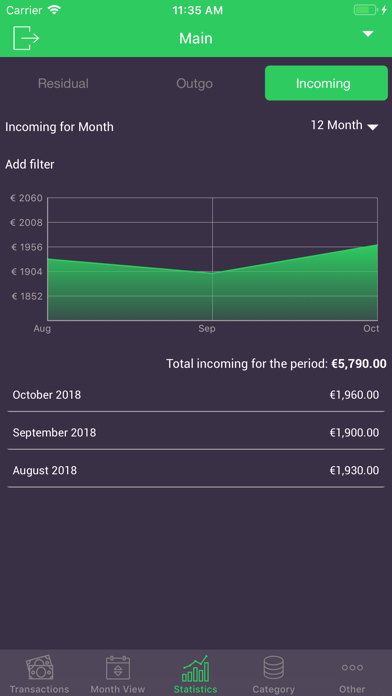Open the Transactions money icon

39,668
